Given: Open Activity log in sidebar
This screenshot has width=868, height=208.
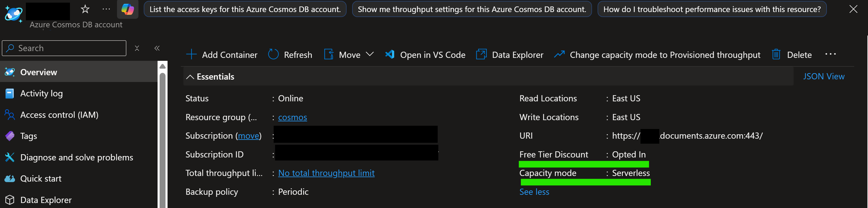Looking at the screenshot, I should click(41, 93).
